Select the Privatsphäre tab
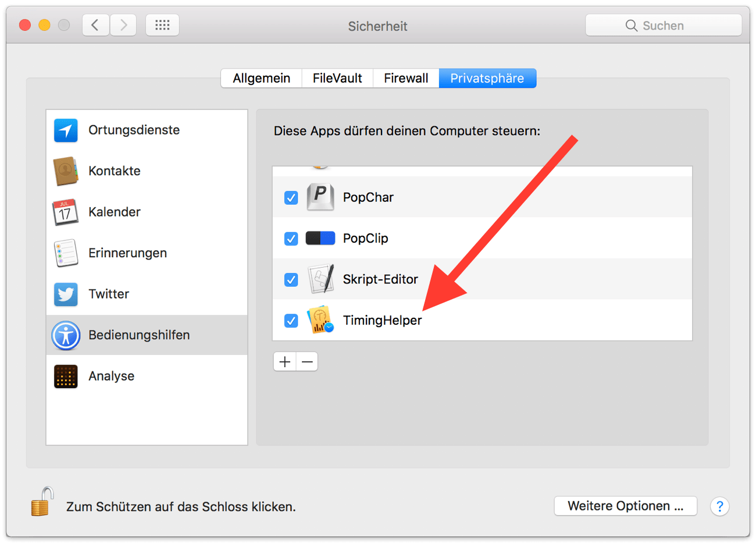Viewport: 756px width, 543px height. 487,78
